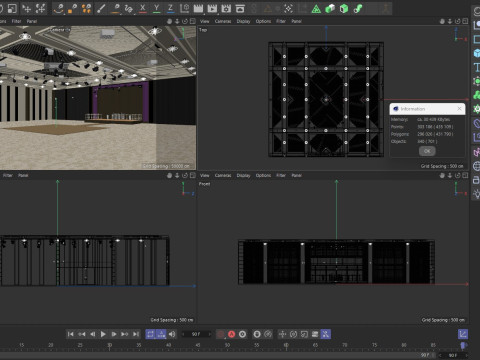480x360 pixels.
Task: Click the end frame field 90 F
Action: (x=453, y=355)
